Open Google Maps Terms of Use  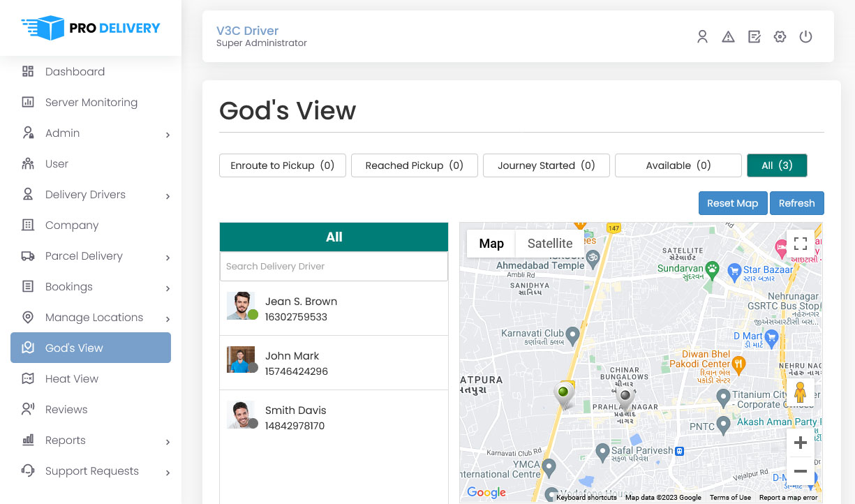pyautogui.click(x=730, y=498)
